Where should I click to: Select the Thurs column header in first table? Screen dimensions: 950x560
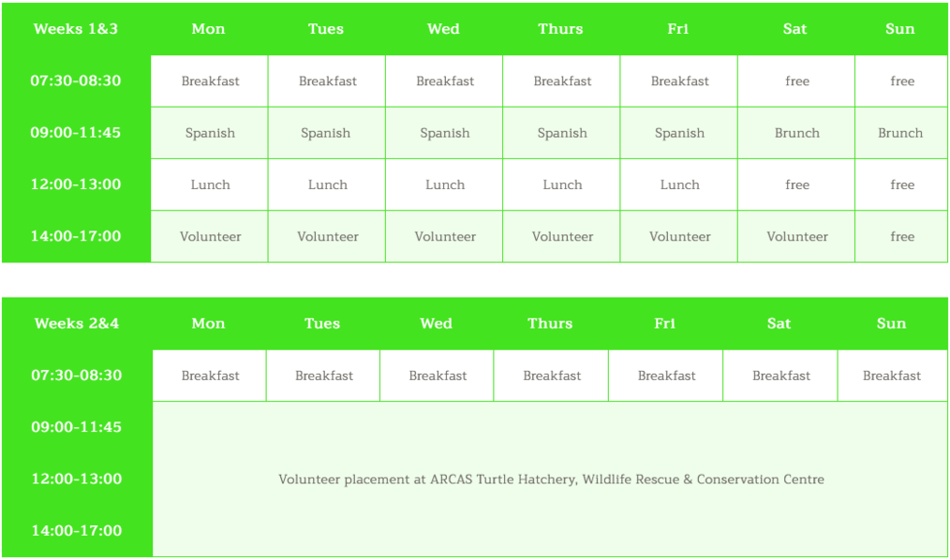tap(561, 29)
